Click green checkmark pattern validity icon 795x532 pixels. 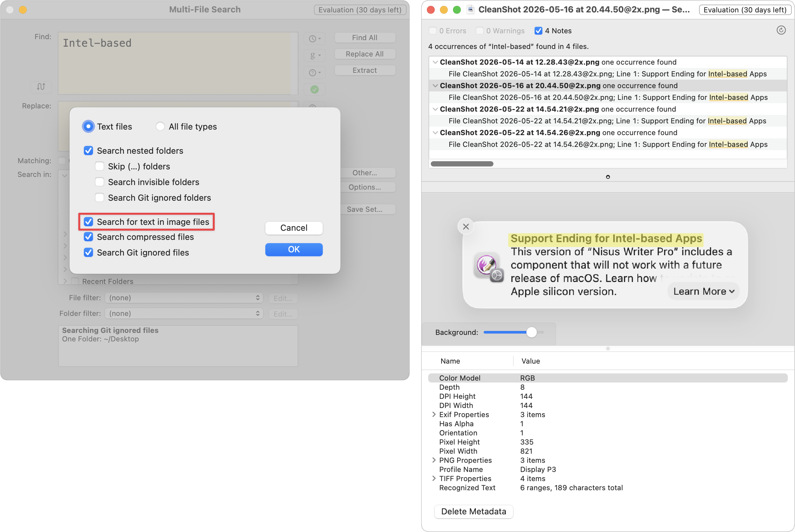(314, 89)
